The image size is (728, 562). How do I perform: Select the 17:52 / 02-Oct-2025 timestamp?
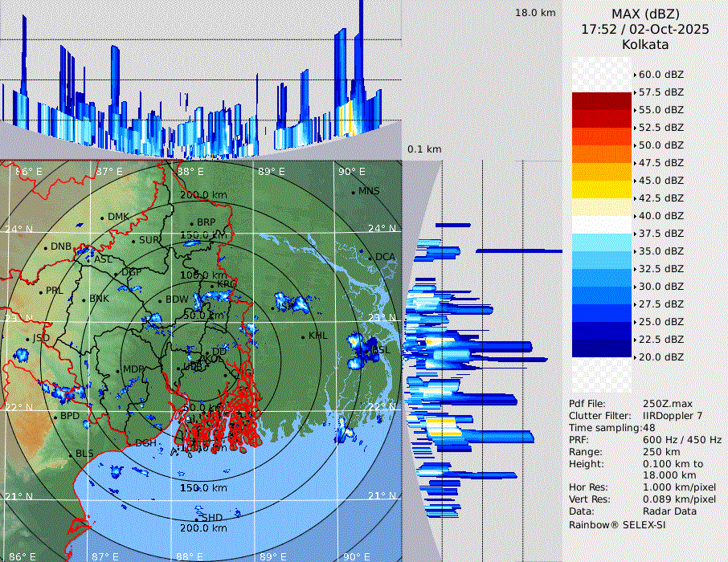pyautogui.click(x=645, y=29)
